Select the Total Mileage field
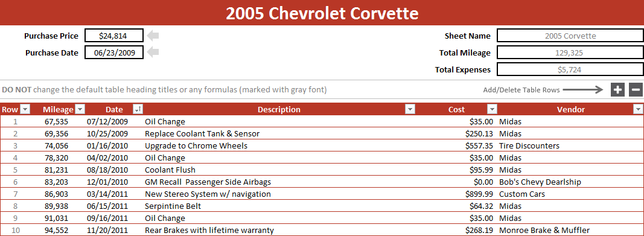 pyautogui.click(x=570, y=53)
